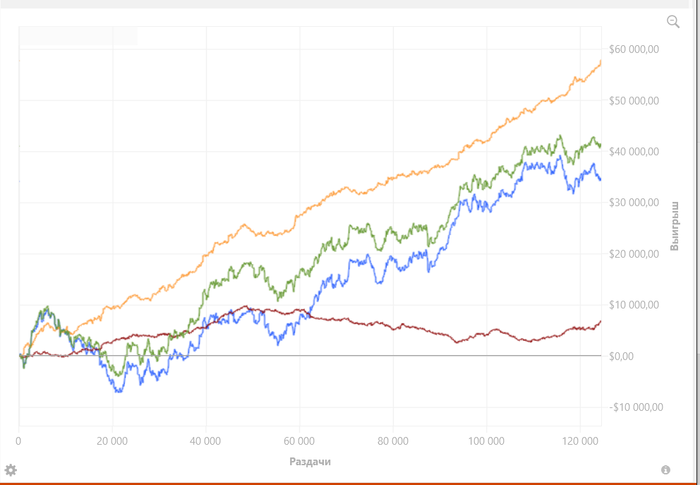Click the 100 000 x-axis tick label
The image size is (700, 485).
tap(486, 441)
